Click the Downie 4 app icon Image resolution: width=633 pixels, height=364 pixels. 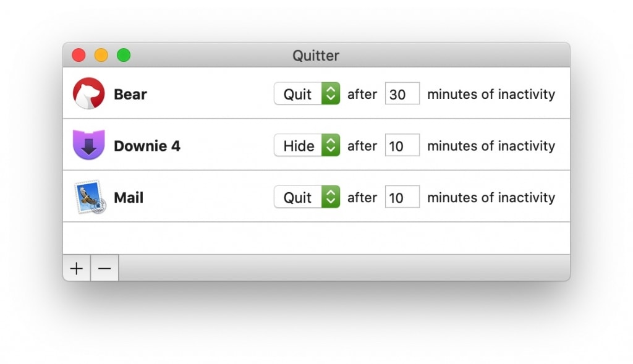coord(89,145)
